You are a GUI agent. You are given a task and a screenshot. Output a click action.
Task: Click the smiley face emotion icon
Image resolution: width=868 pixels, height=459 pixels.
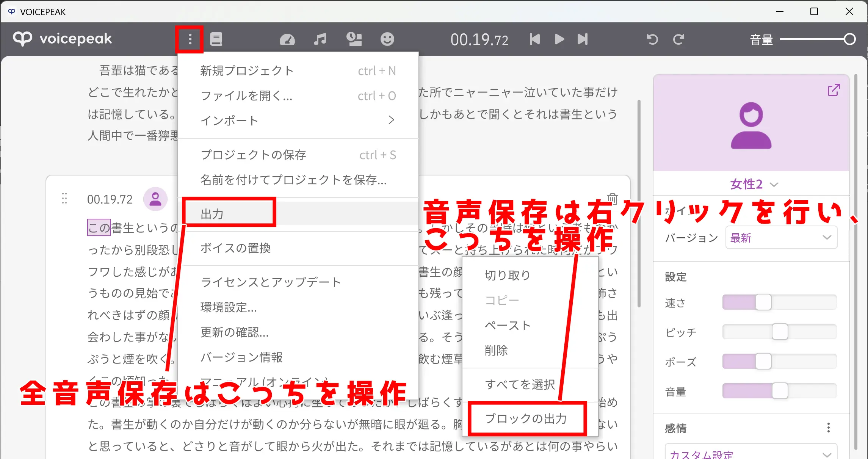click(387, 39)
